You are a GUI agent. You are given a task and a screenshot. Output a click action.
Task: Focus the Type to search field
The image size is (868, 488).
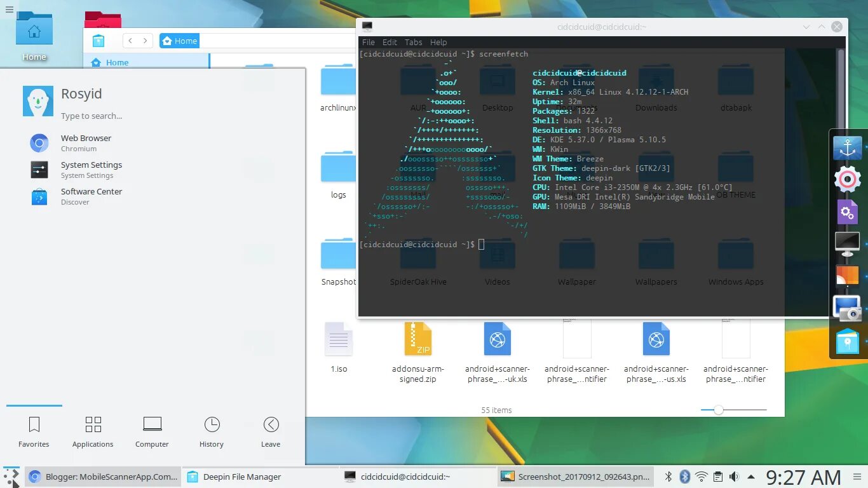coord(92,116)
